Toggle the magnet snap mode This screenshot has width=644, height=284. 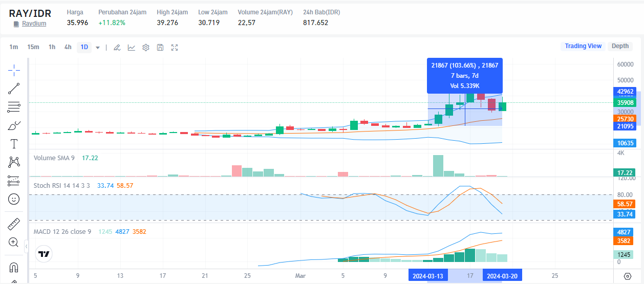14,267
